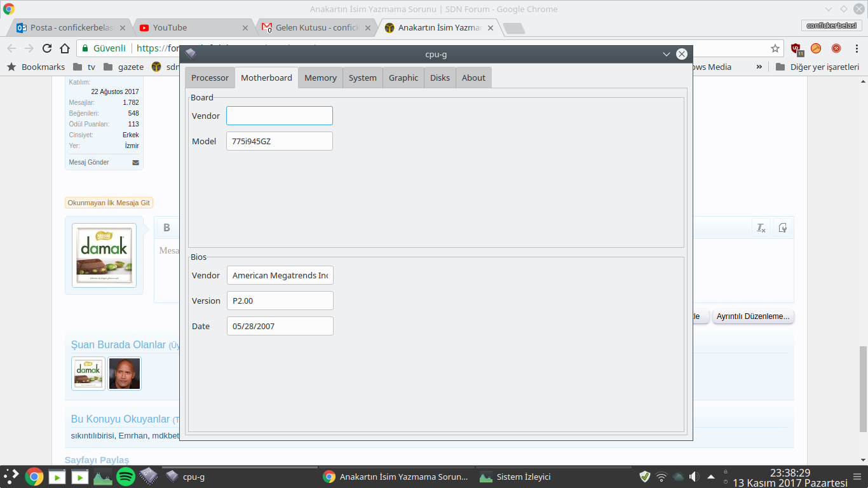Viewport: 868px width, 488px height.
Task: Open the System tab in cpu-g
Action: pyautogui.click(x=363, y=78)
